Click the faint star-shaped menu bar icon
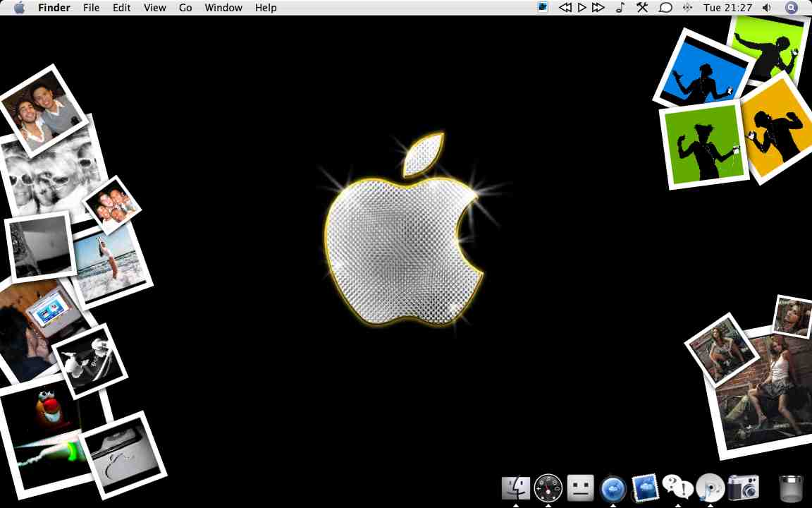Viewport: 812px width, 508px height. click(688, 7)
